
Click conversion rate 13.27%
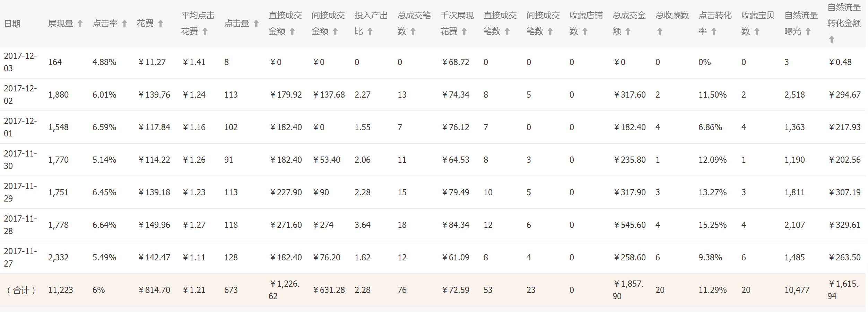pyautogui.click(x=713, y=192)
